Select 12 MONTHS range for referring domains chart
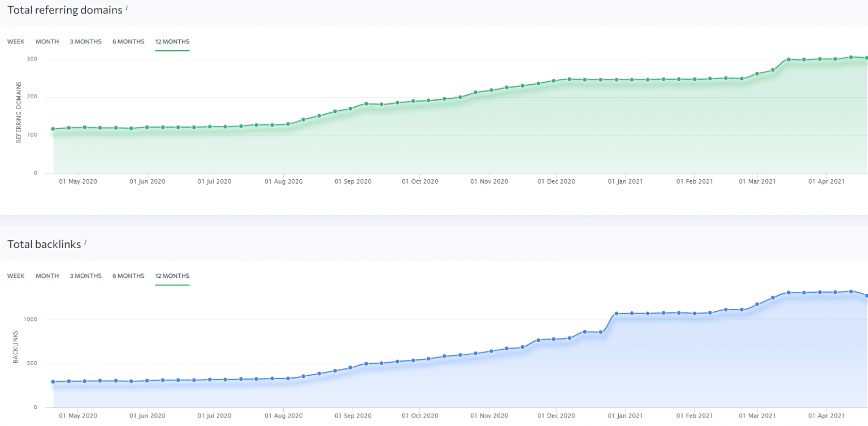Image resolution: width=868 pixels, height=426 pixels. (x=172, y=42)
